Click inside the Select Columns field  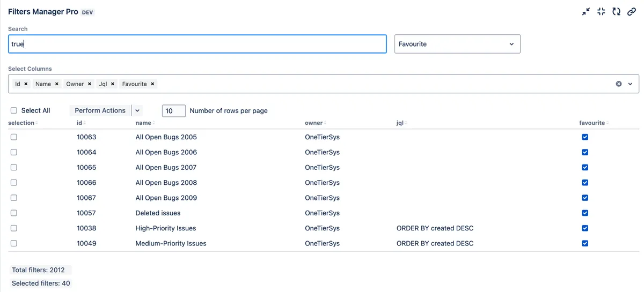coord(324,84)
